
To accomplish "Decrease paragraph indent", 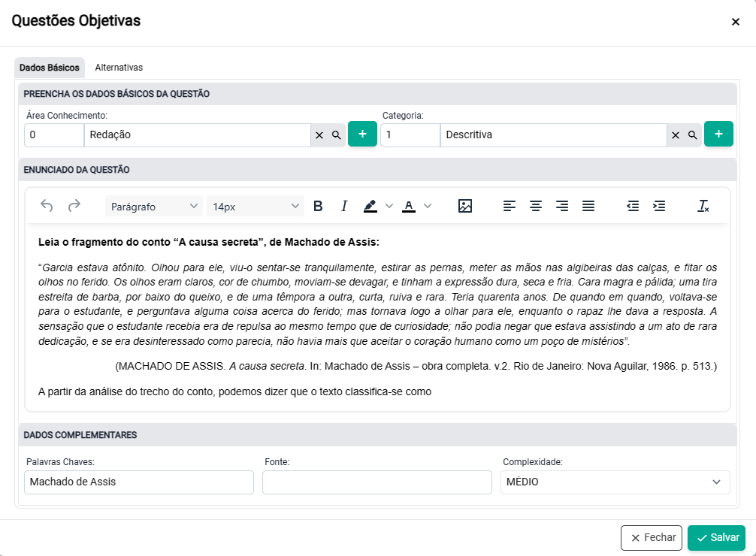I will (x=633, y=207).
